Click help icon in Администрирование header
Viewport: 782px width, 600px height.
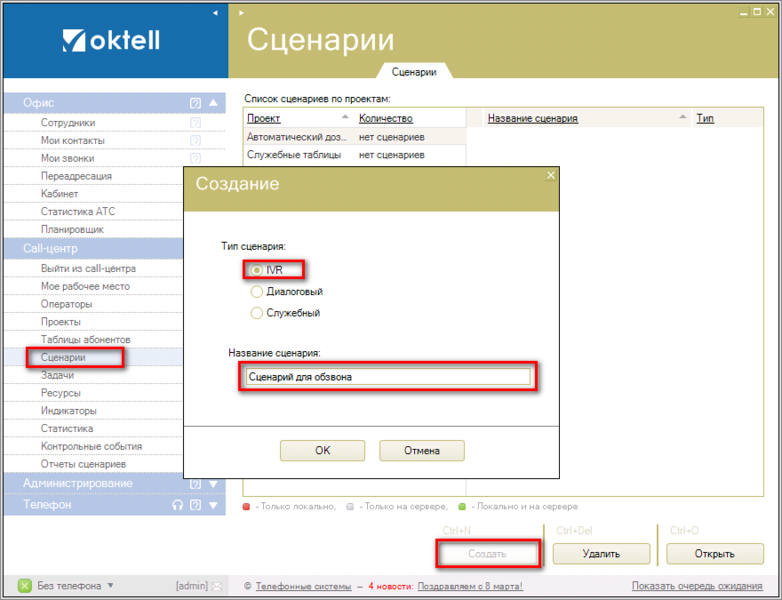pos(196,484)
